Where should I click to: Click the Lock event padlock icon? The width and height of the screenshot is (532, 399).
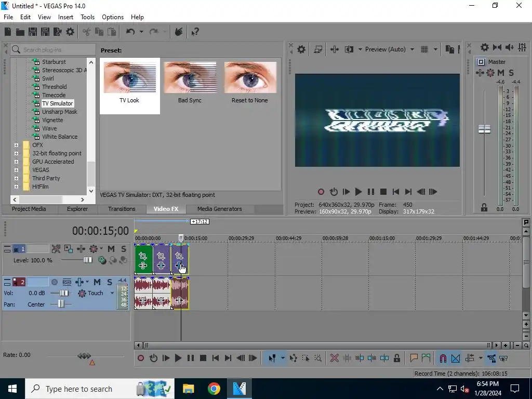click(x=397, y=358)
